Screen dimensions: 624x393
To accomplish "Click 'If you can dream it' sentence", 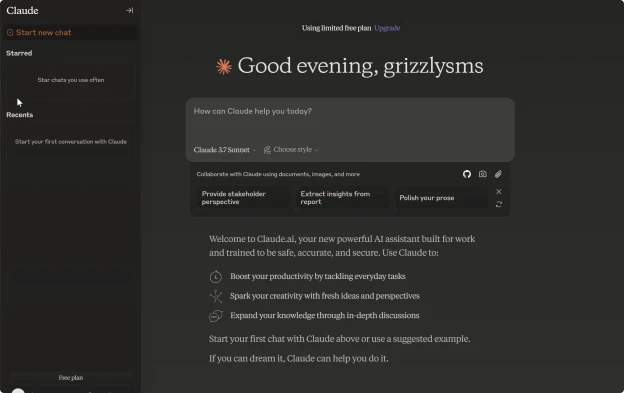I will coord(298,358).
